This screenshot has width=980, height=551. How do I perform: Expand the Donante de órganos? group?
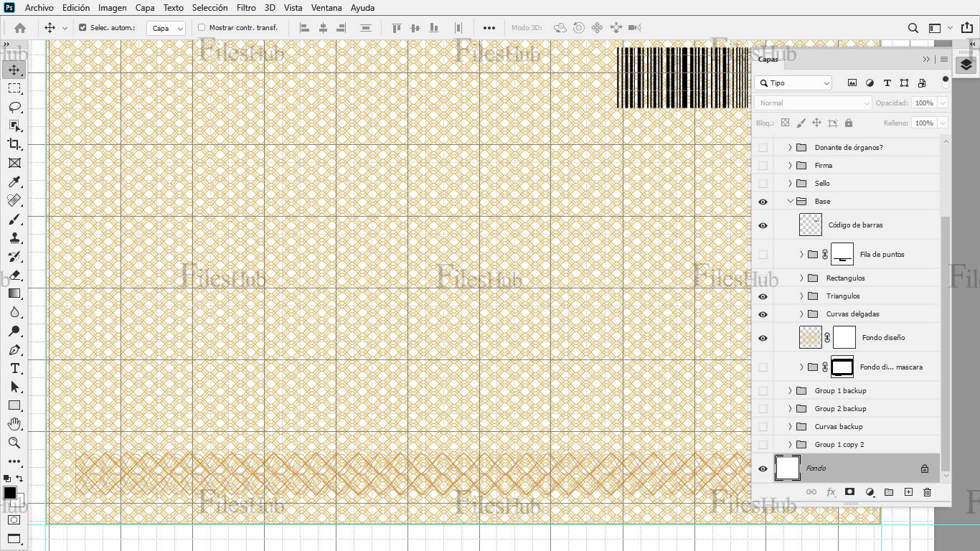click(790, 148)
